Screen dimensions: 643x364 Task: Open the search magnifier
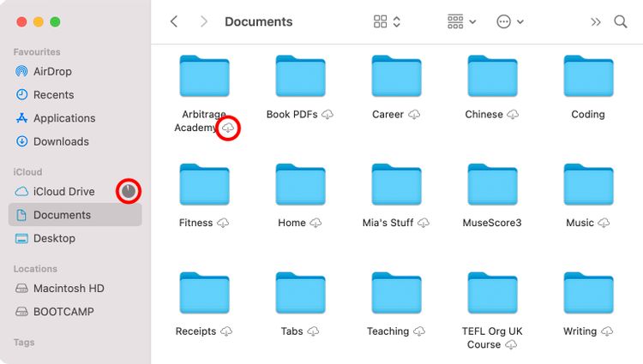coord(621,21)
